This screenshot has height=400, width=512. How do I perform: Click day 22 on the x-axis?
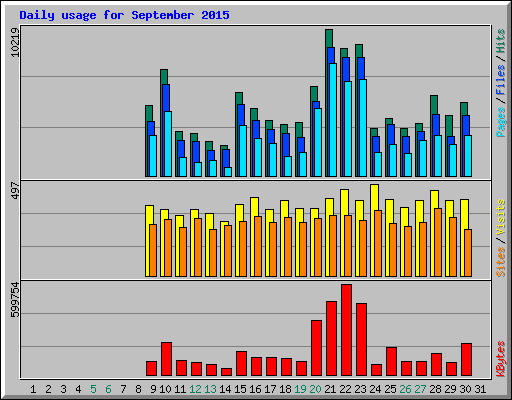pyautogui.click(x=345, y=389)
